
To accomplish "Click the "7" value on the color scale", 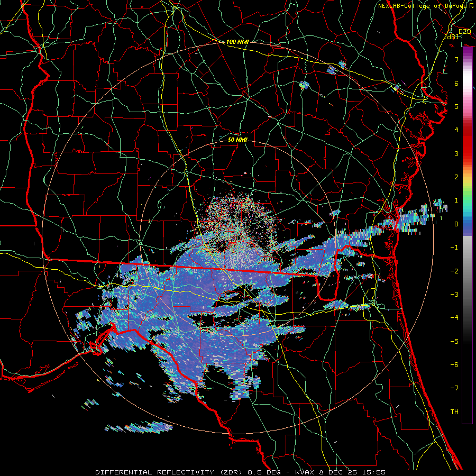I will point(456,59).
